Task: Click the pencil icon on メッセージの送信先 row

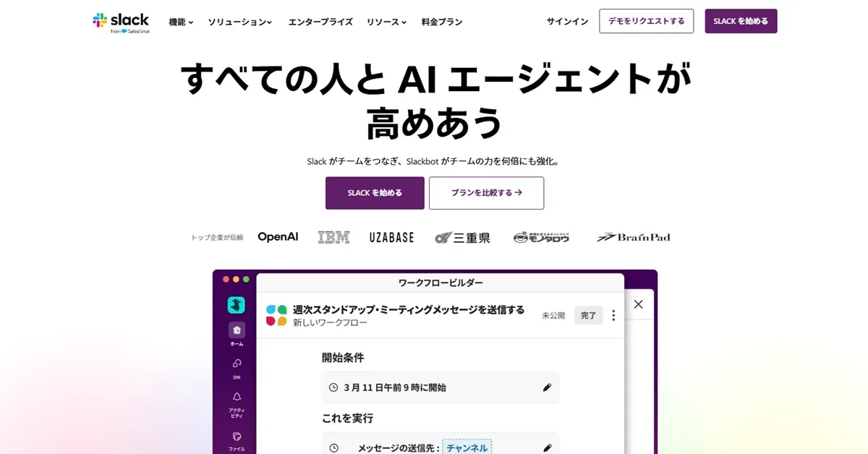Action: pyautogui.click(x=547, y=447)
